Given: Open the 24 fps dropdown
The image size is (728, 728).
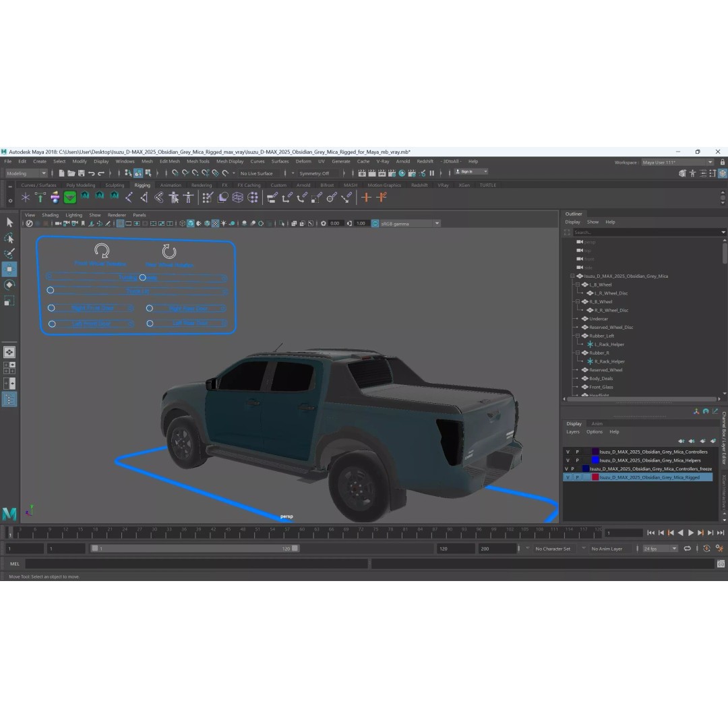Looking at the screenshot, I should (660, 548).
